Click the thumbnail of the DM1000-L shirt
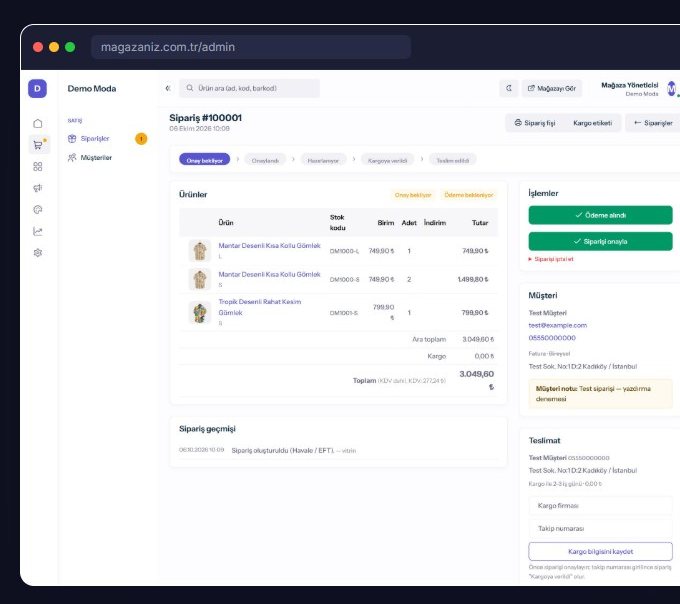This screenshot has height=604, width=680. pos(199,251)
